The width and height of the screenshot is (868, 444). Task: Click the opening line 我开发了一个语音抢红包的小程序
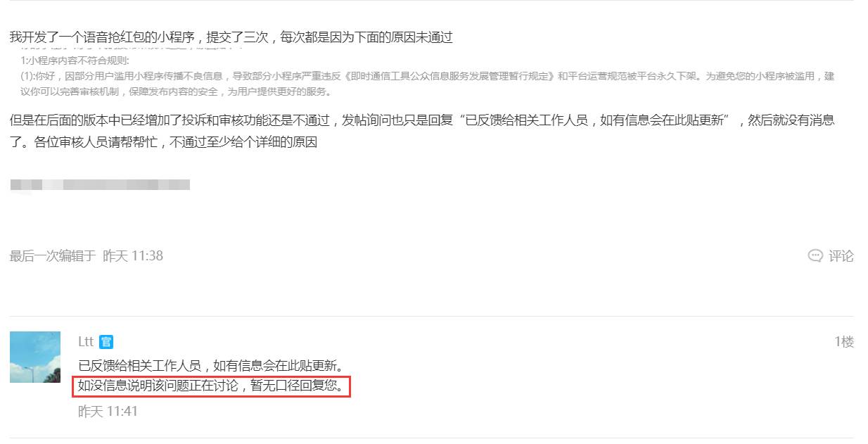tap(106, 37)
